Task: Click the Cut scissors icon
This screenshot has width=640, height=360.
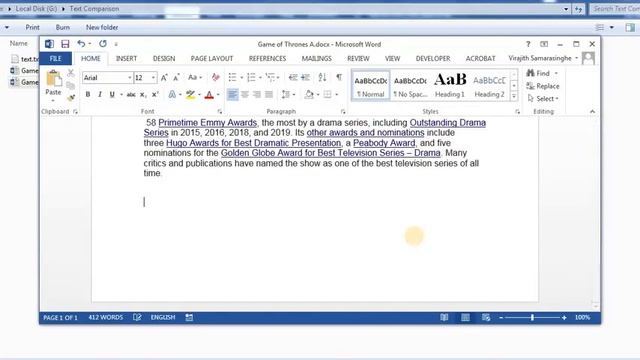Action: (71, 73)
